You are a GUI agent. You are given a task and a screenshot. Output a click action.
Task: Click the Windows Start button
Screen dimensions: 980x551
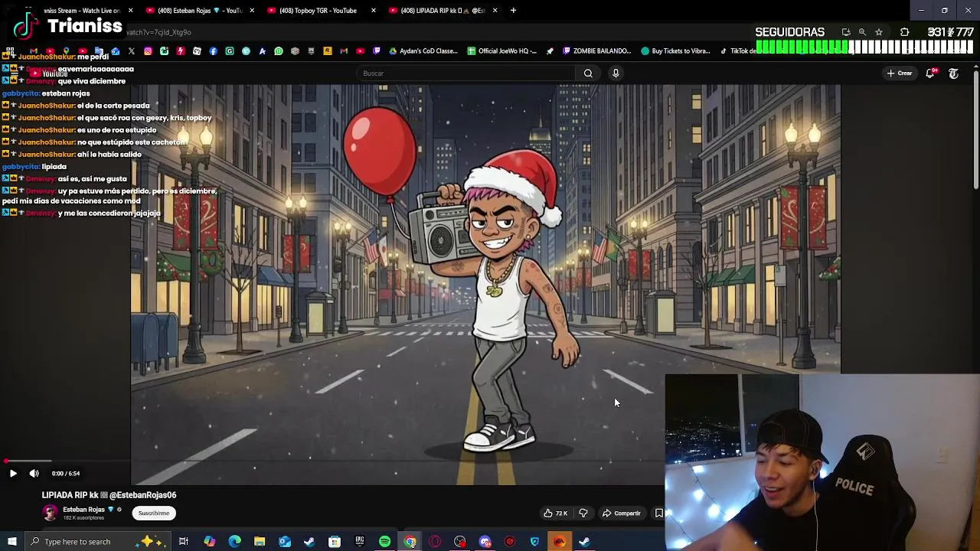tap(12, 542)
